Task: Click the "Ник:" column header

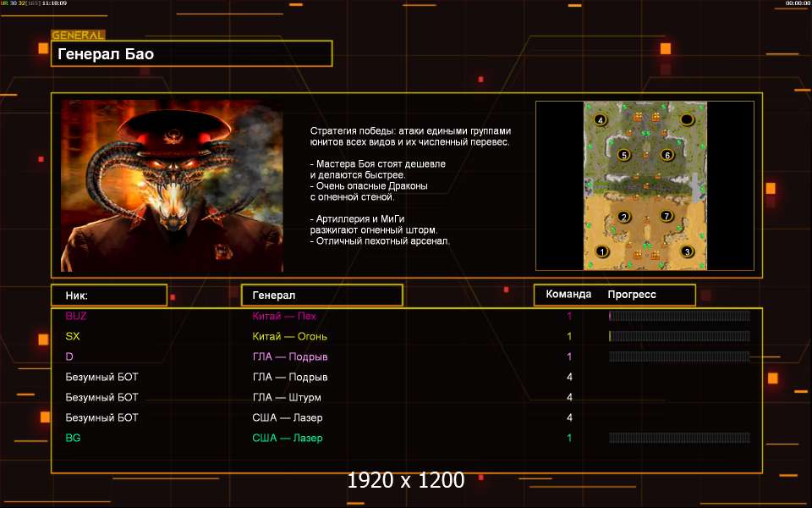Action: [109, 295]
